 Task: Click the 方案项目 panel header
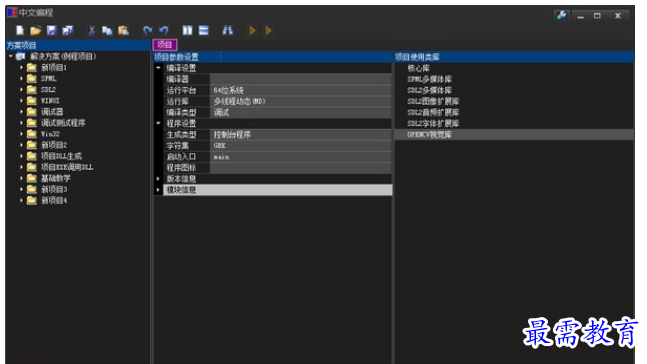(x=78, y=45)
